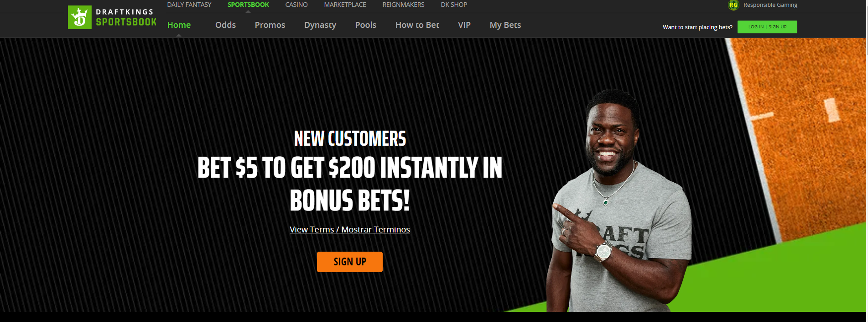View the Promos page
868x322 pixels.
point(270,25)
